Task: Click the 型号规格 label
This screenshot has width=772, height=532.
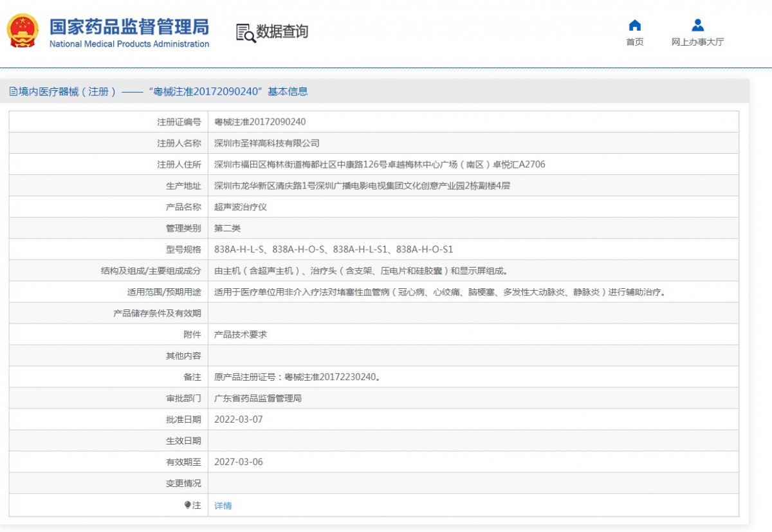Action: tap(183, 249)
